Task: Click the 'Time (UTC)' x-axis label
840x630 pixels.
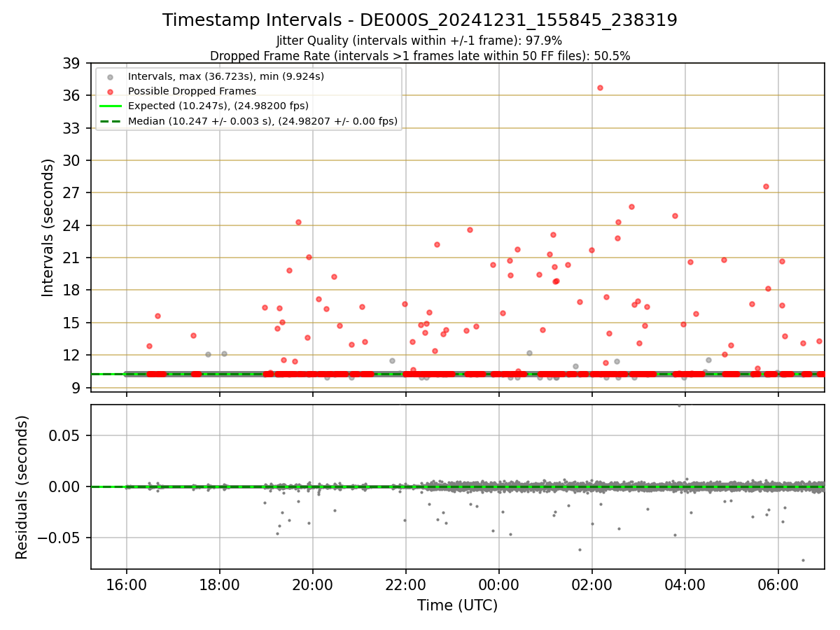Action: click(x=457, y=605)
